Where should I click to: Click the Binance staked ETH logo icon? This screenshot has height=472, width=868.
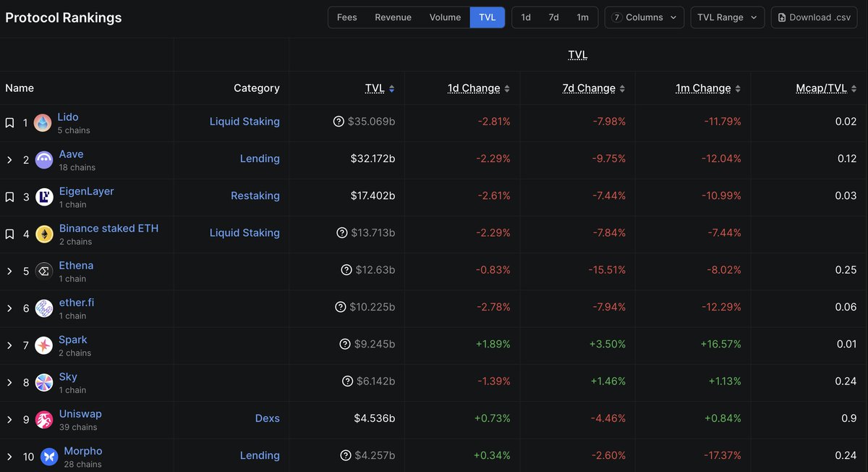coord(44,234)
